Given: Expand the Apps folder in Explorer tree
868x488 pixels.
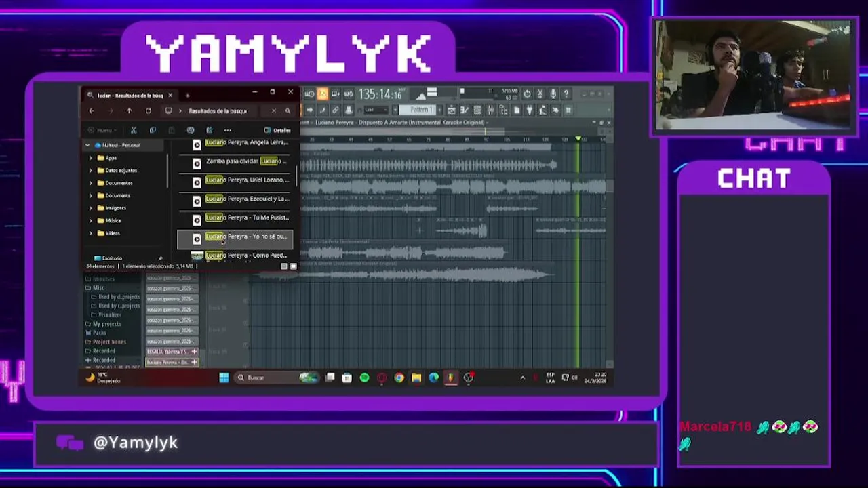Looking at the screenshot, I should pyautogui.click(x=91, y=158).
